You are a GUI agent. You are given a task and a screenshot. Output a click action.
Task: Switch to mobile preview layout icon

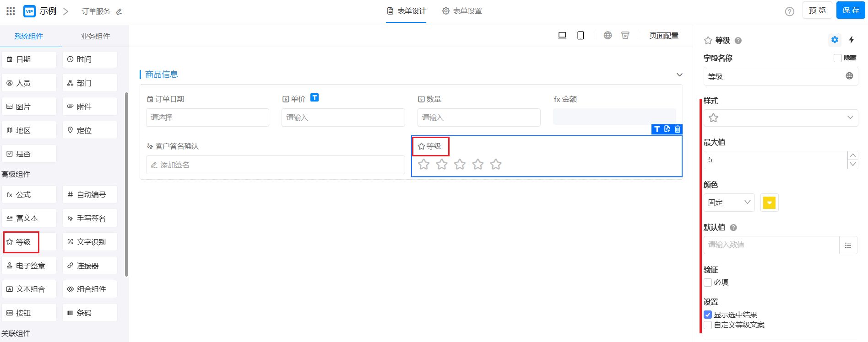(580, 36)
